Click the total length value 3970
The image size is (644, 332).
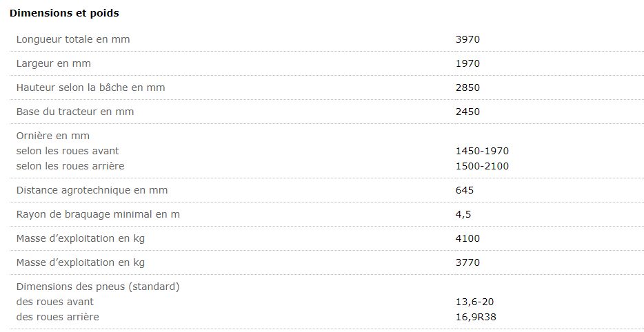467,39
